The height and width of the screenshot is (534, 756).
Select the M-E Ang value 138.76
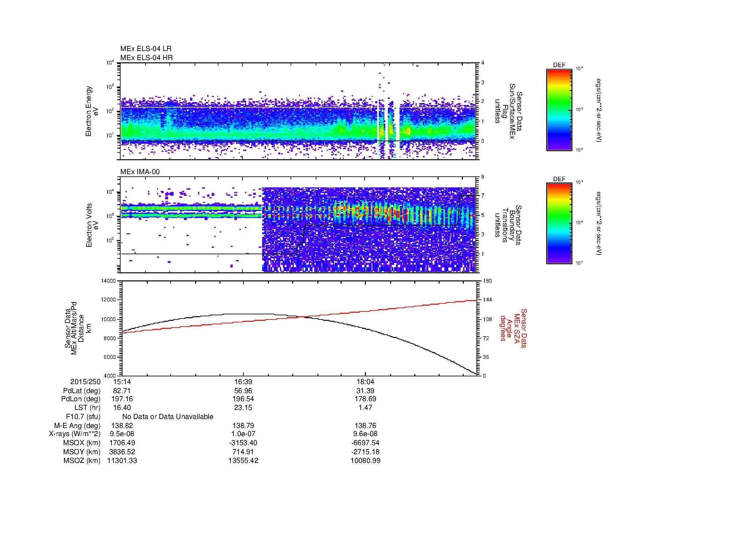tap(366, 425)
